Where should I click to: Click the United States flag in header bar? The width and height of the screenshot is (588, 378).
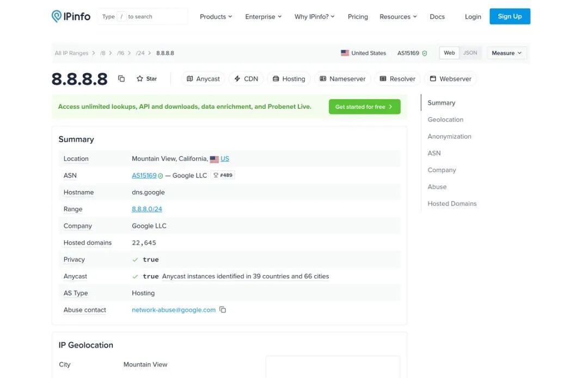coord(345,53)
